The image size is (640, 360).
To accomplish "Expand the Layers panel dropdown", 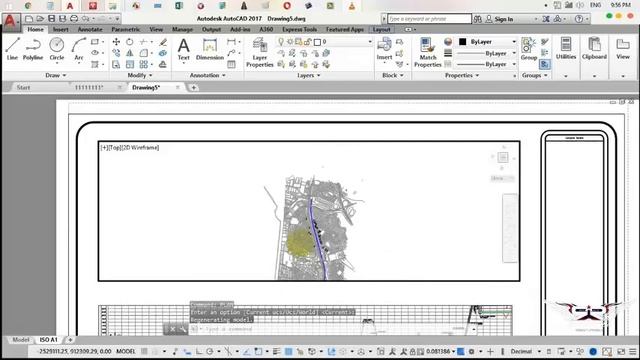I will pyautogui.click(x=309, y=75).
